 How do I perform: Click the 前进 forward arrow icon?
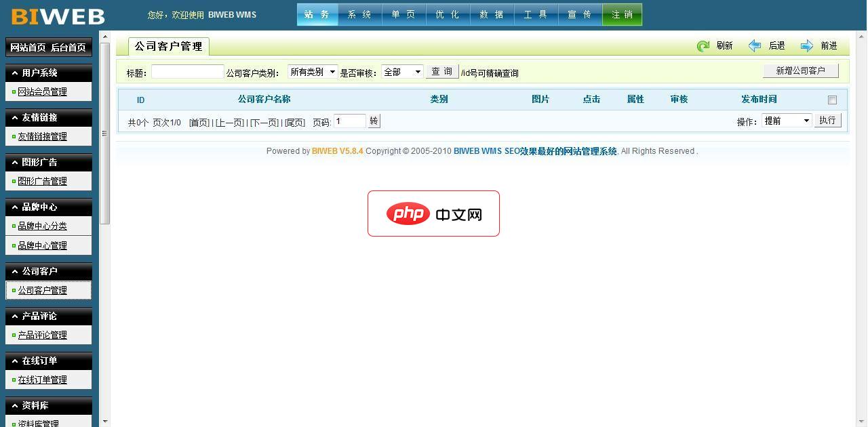pos(806,45)
